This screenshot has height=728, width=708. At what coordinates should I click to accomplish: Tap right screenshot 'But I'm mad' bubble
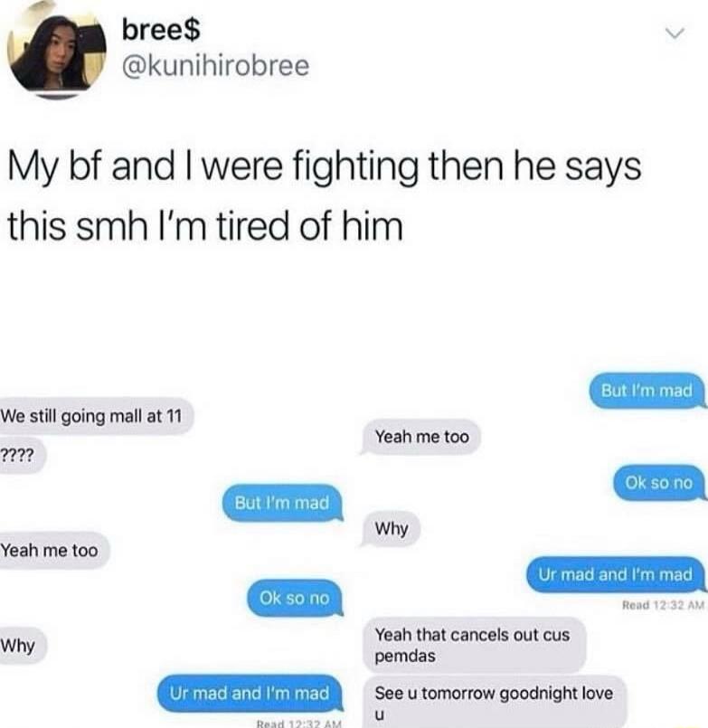[647, 391]
